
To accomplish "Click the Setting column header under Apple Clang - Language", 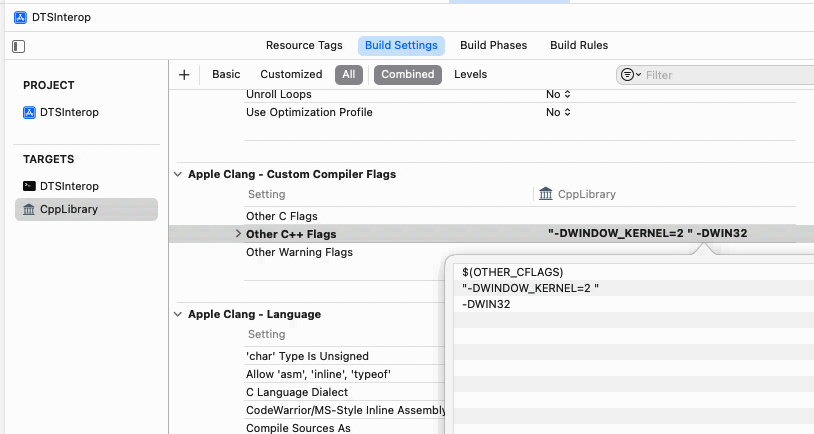I will 266,334.
